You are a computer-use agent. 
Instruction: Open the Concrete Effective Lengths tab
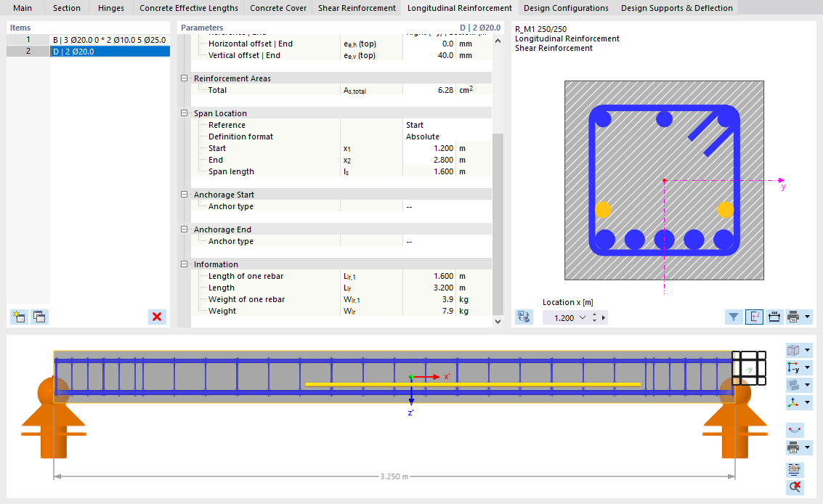tap(188, 8)
